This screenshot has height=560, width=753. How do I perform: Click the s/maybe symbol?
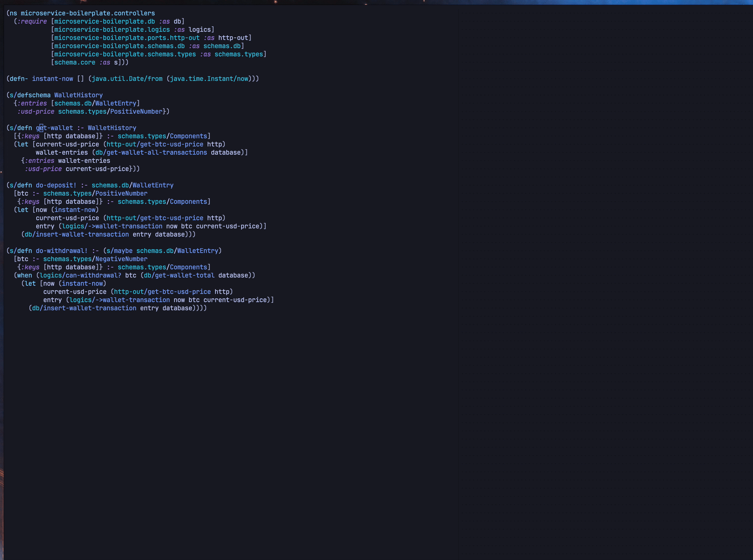[119, 251]
